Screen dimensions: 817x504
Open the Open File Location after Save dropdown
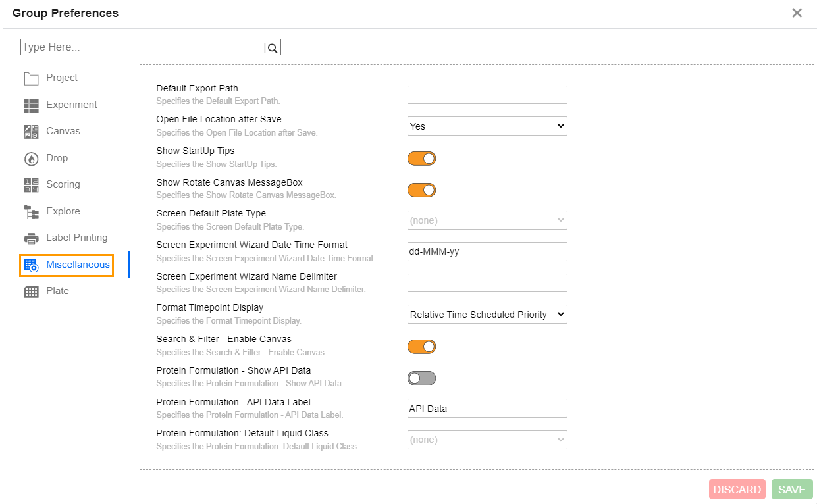[x=487, y=126]
